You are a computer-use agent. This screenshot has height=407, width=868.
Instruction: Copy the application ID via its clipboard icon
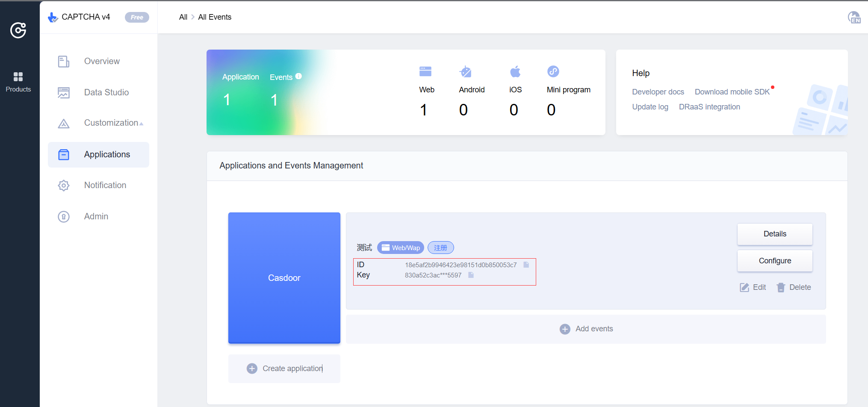click(x=525, y=265)
